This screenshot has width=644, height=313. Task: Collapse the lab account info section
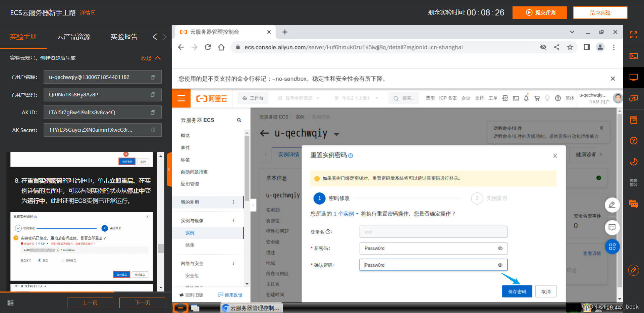pyautogui.click(x=151, y=58)
